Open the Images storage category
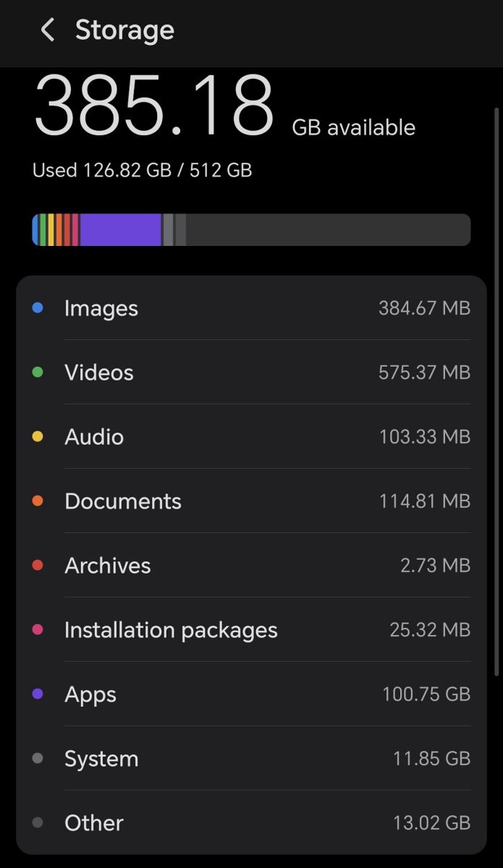 (x=251, y=308)
